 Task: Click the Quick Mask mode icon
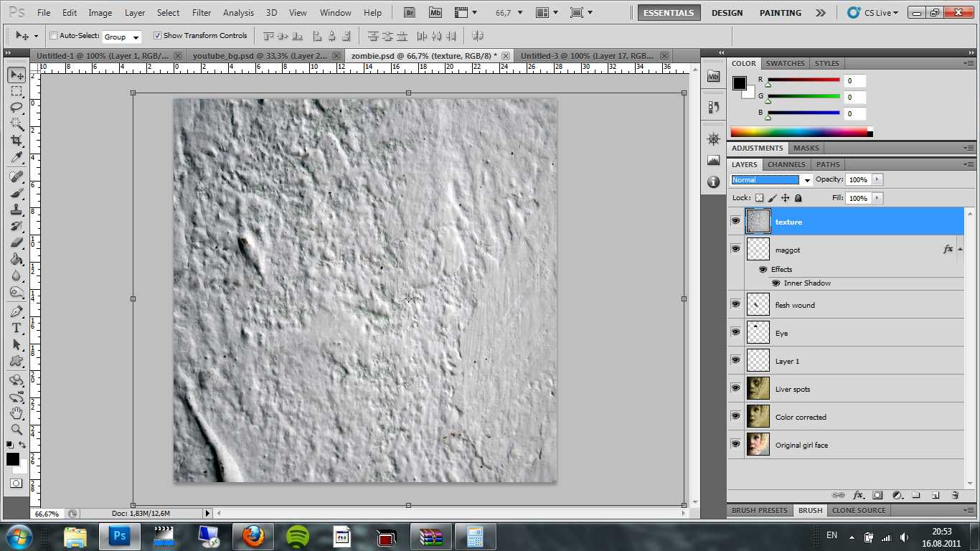point(16,483)
